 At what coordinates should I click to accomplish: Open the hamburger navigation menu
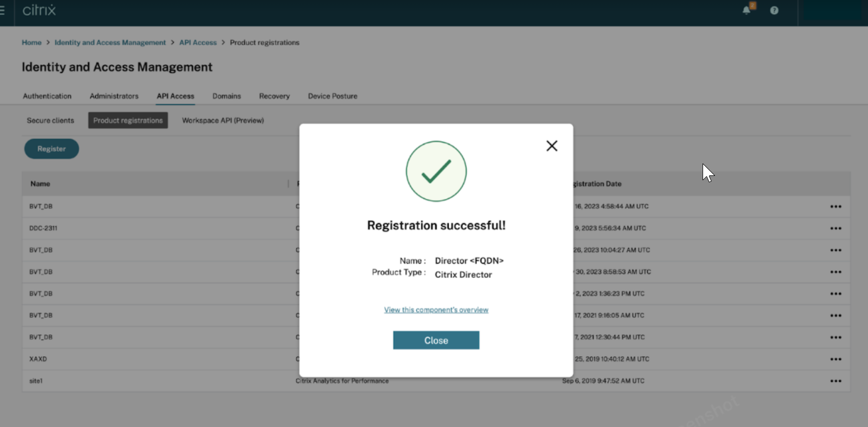click(x=2, y=10)
